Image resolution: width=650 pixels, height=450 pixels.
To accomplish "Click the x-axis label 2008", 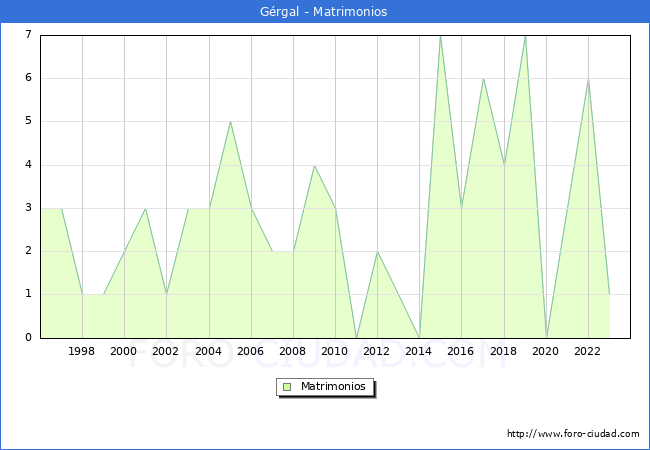I will [293, 351].
